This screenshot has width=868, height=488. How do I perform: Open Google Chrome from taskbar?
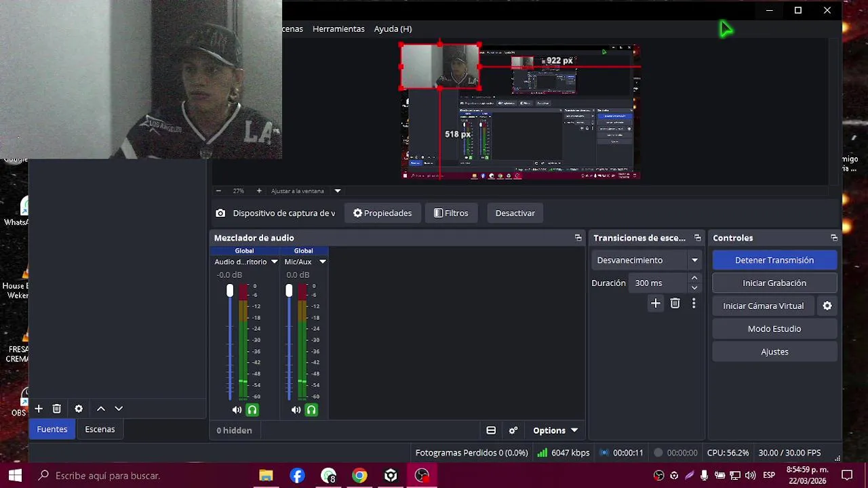(359, 476)
